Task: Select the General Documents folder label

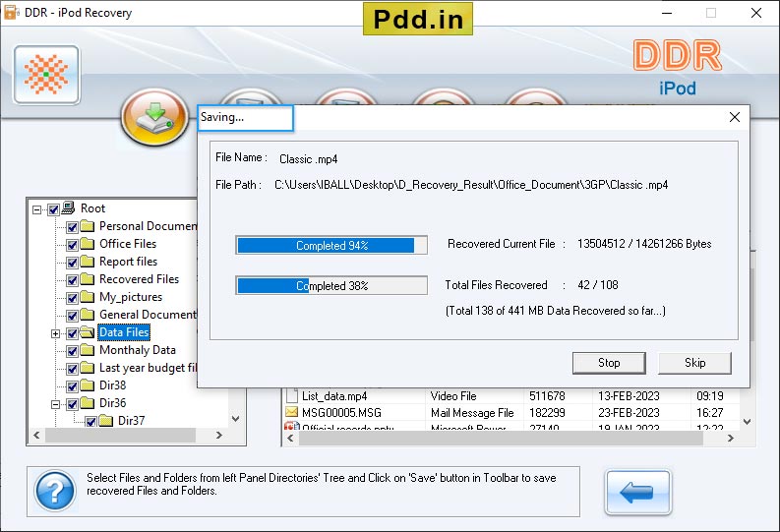Action: tap(148, 315)
